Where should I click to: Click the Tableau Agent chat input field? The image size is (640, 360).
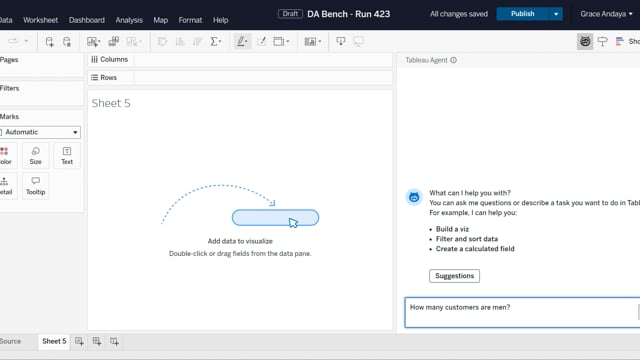(x=522, y=312)
